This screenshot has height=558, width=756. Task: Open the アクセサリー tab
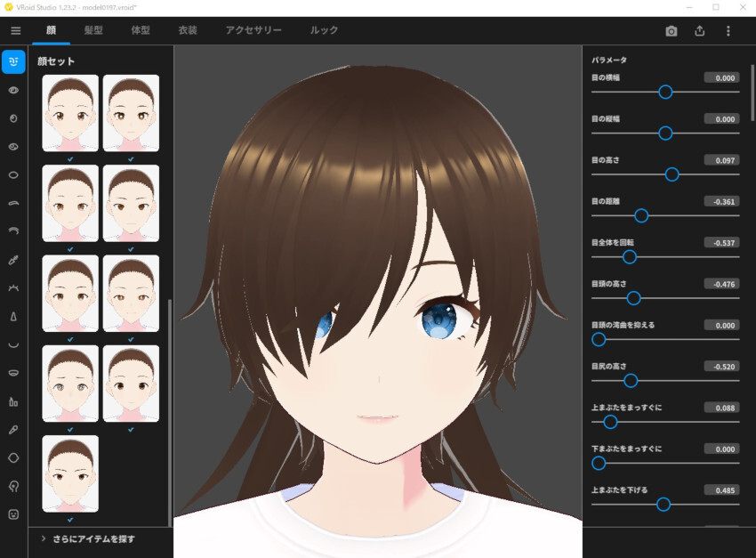click(x=253, y=30)
